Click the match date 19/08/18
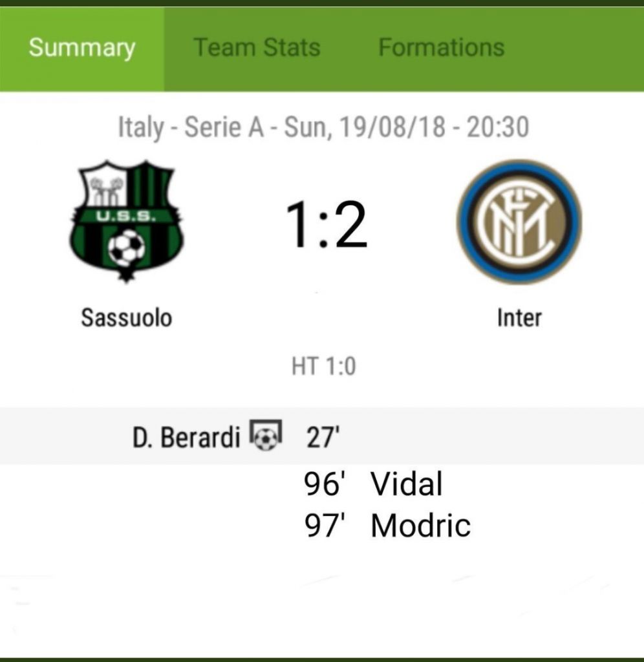 (x=392, y=127)
